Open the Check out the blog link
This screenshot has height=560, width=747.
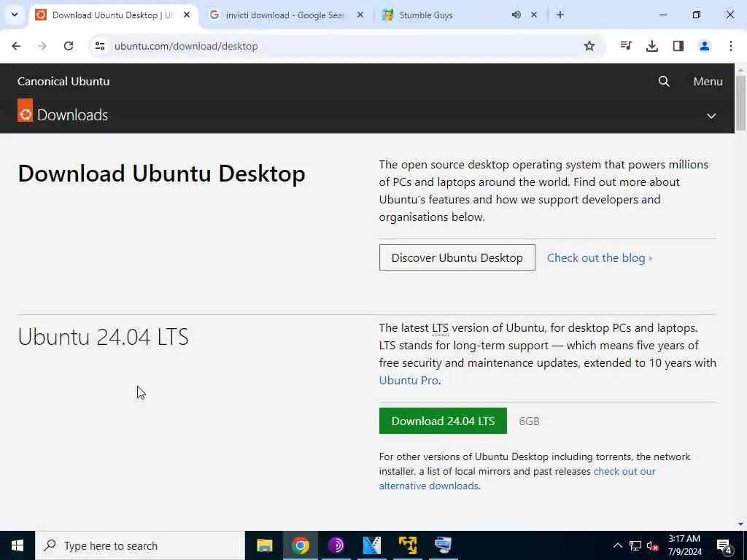click(600, 257)
